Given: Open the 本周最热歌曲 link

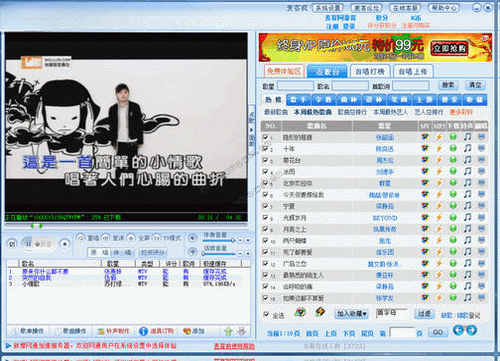Looking at the screenshot, I should (x=313, y=112).
